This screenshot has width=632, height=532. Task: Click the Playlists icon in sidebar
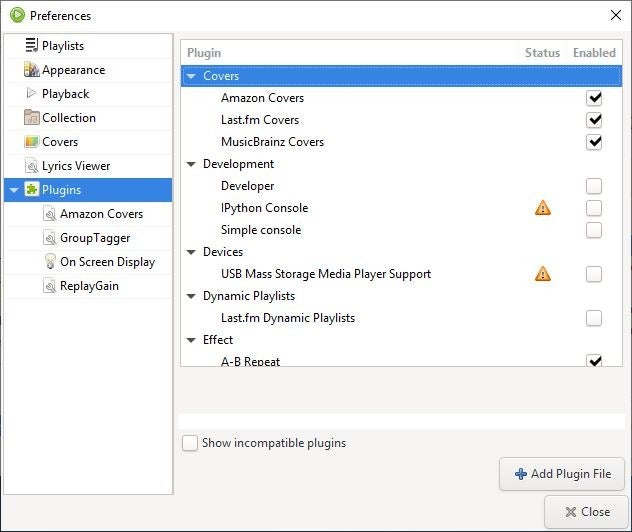point(31,46)
